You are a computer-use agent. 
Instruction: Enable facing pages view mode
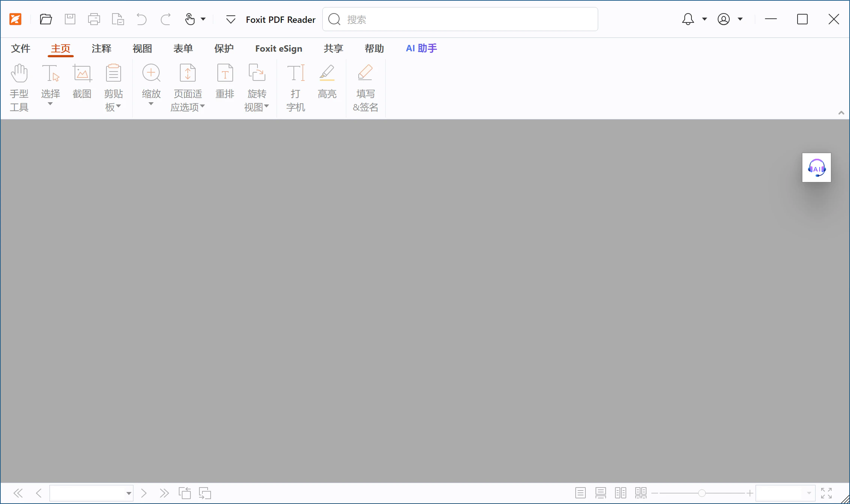(x=621, y=493)
